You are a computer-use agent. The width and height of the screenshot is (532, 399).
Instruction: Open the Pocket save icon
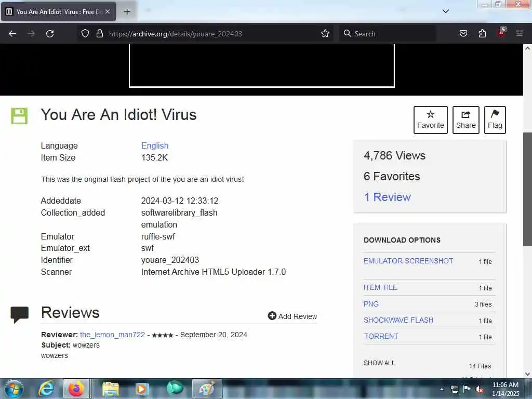(463, 34)
